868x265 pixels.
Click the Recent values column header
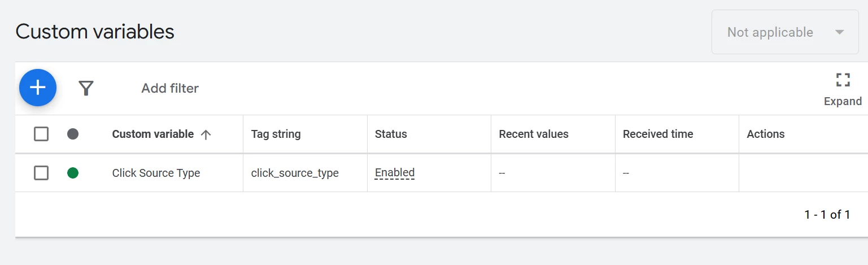tap(534, 134)
